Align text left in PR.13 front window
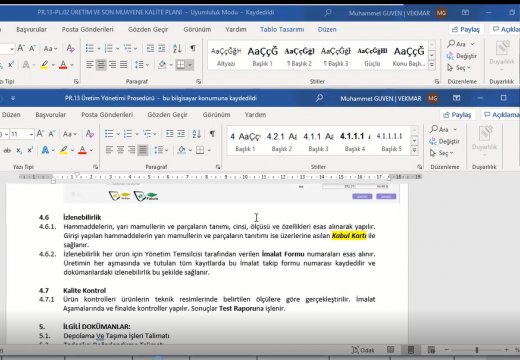The width and height of the screenshot is (520, 360). (x=109, y=150)
